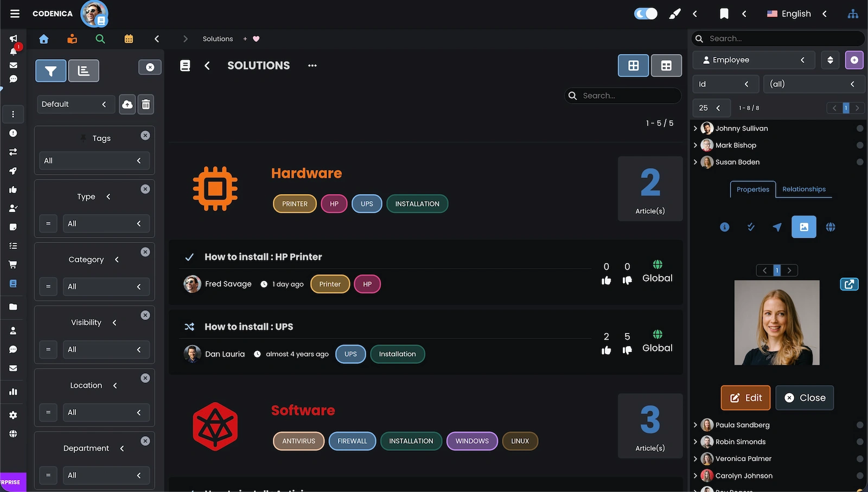The height and width of the screenshot is (492, 868).
Task: Expand the Mark Bishop entry
Action: coord(696,145)
